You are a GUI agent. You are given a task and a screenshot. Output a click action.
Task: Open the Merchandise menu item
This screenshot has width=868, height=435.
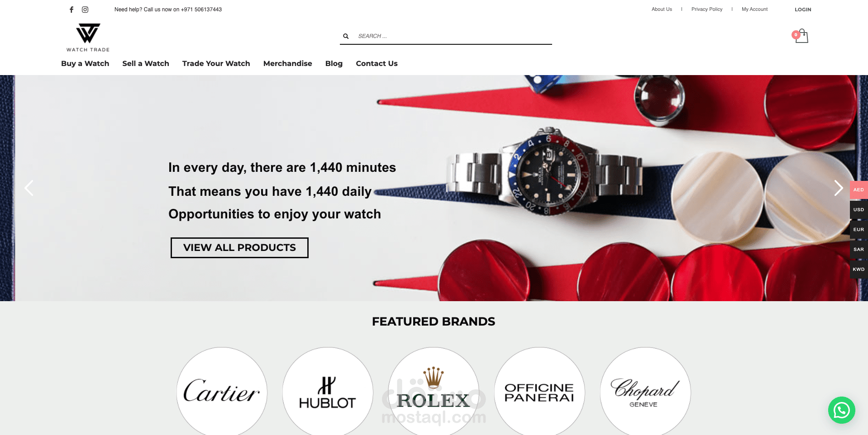(x=288, y=63)
